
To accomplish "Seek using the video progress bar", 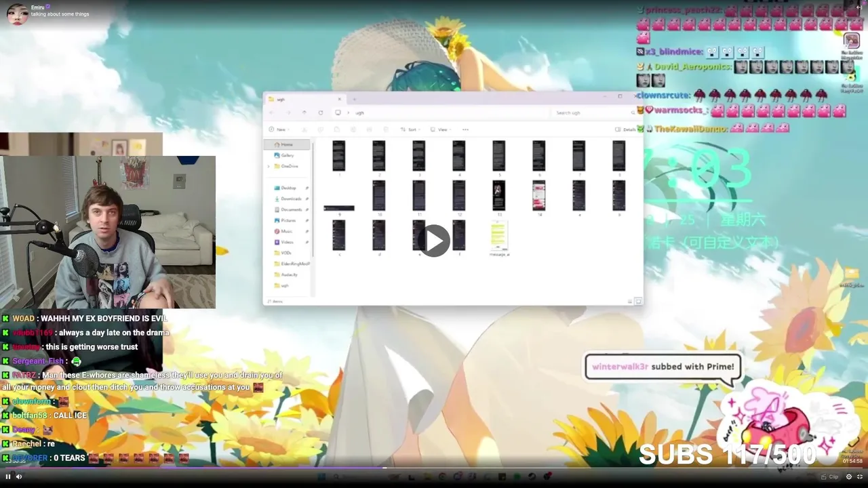I will point(434,468).
